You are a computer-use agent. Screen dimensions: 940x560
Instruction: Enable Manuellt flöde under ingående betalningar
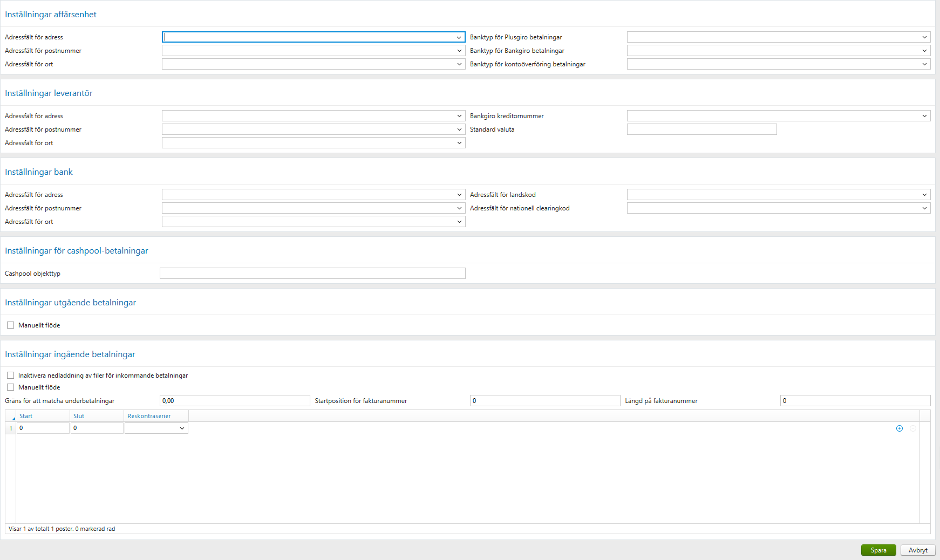point(10,387)
